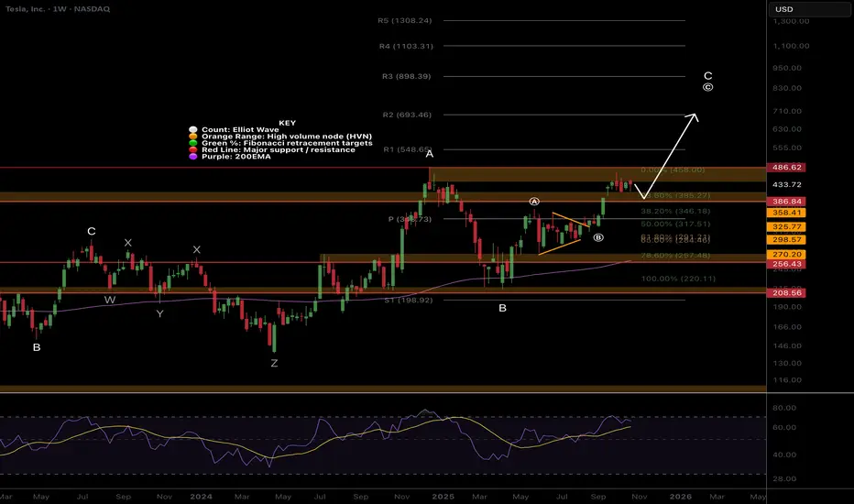Select the orange 298.57 price label
854x504 pixels.
[786, 240]
